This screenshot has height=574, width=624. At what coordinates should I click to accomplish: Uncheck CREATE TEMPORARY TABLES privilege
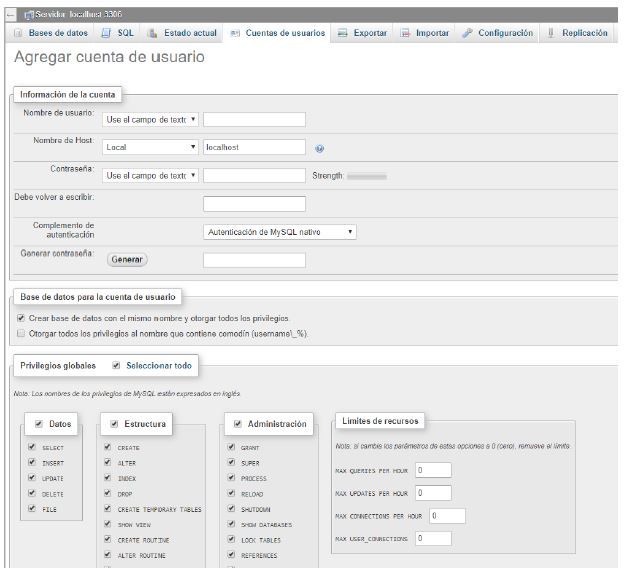(x=107, y=508)
